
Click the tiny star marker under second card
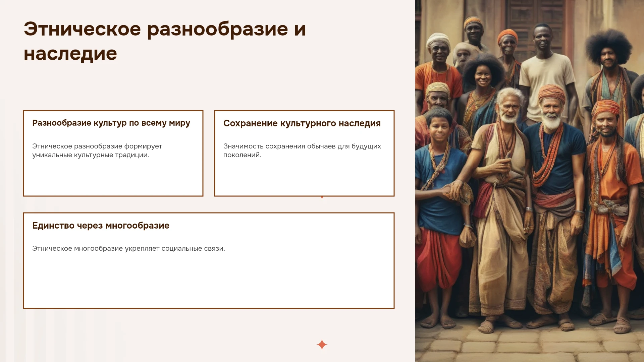[x=322, y=198]
